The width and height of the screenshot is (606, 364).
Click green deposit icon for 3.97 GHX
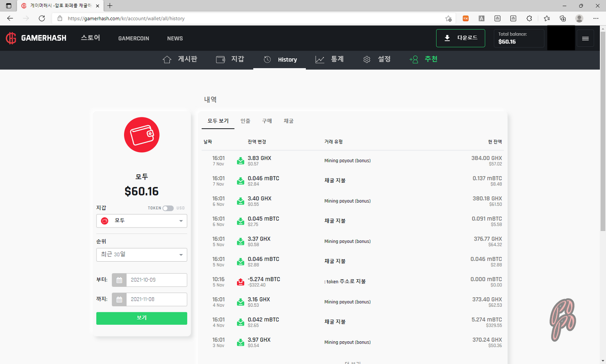pos(241,342)
